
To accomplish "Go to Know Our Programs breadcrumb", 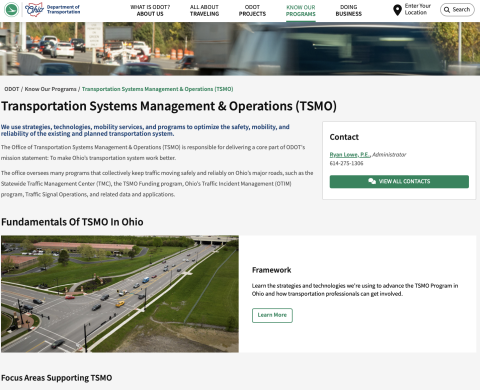I will [51, 89].
